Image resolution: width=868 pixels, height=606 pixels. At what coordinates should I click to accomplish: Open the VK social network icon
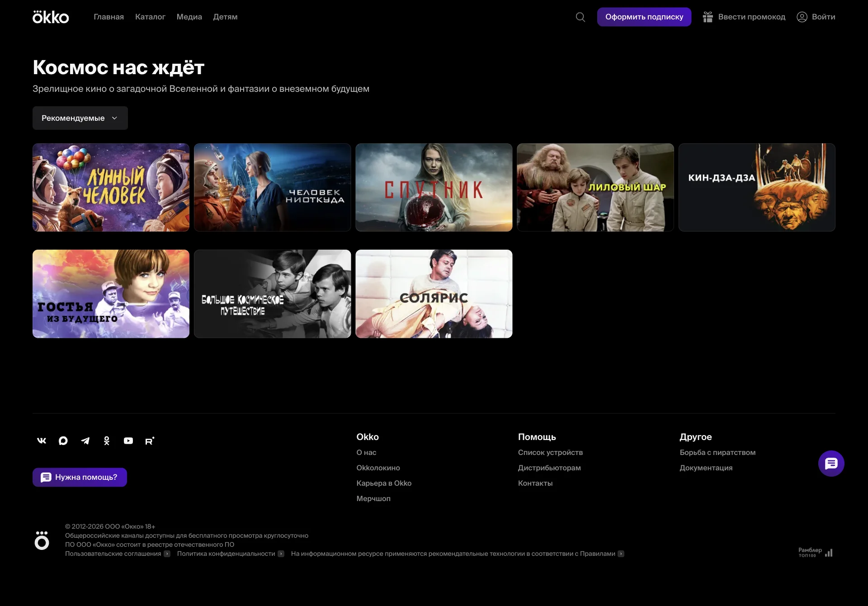[x=42, y=440]
